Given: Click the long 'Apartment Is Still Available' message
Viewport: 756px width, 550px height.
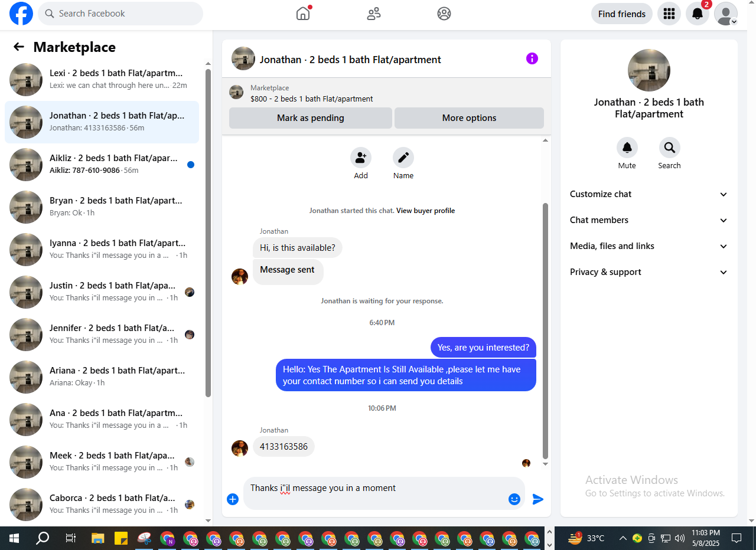Looking at the screenshot, I should 406,375.
